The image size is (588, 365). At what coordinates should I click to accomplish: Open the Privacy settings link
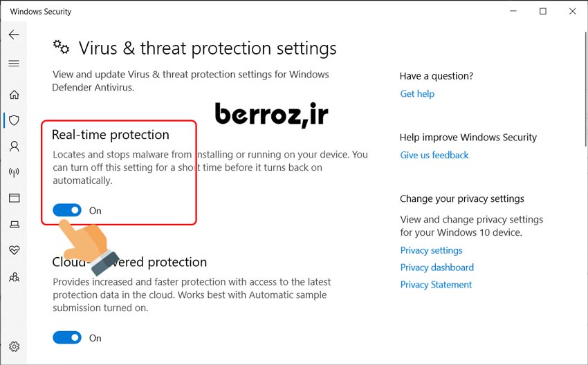tap(431, 250)
